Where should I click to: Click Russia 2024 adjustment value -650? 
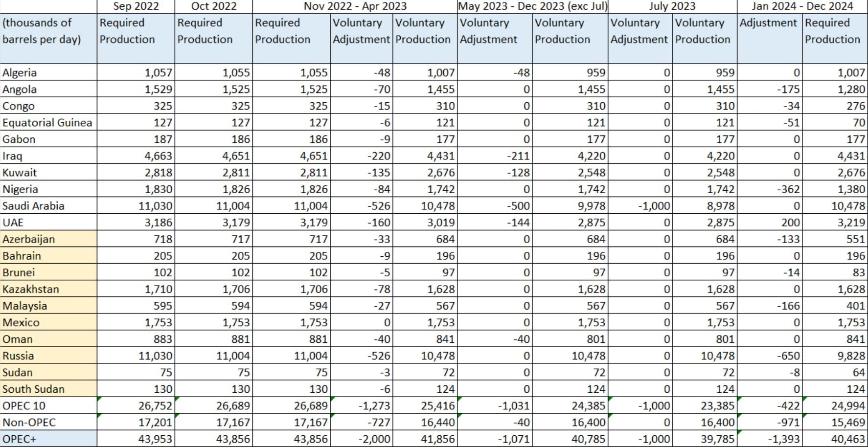[770, 355]
